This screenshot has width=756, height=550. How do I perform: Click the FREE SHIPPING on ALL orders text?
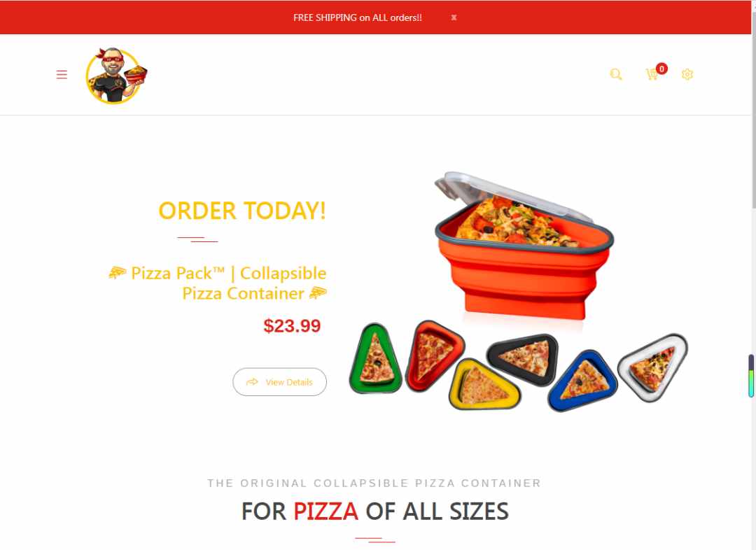tap(357, 17)
